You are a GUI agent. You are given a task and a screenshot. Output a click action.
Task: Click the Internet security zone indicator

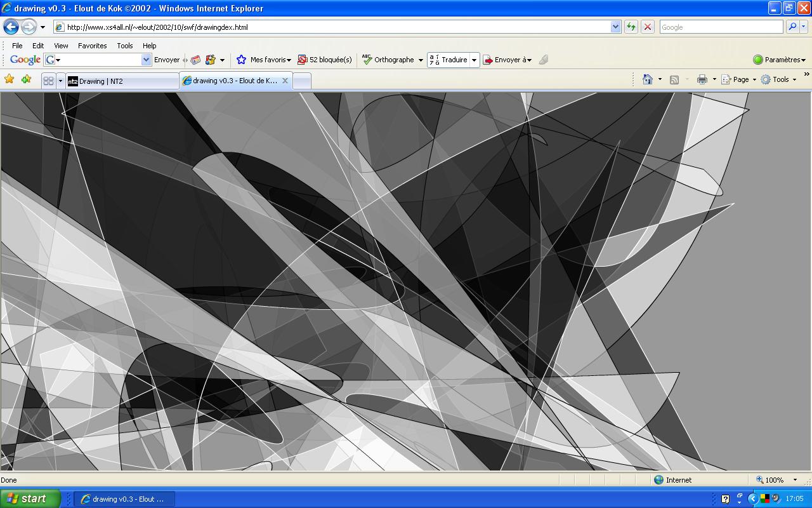click(672, 480)
